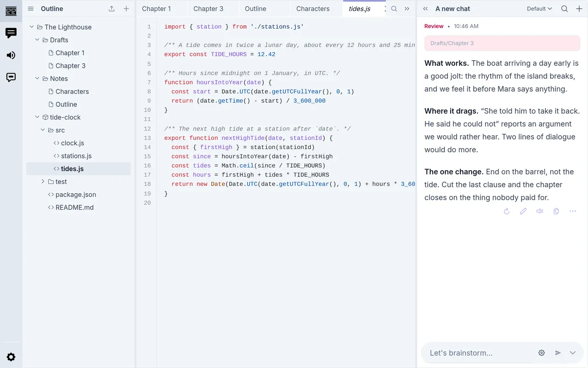Open the Default model dropdown
Screen dimensions: 588x368
pyautogui.click(x=539, y=9)
